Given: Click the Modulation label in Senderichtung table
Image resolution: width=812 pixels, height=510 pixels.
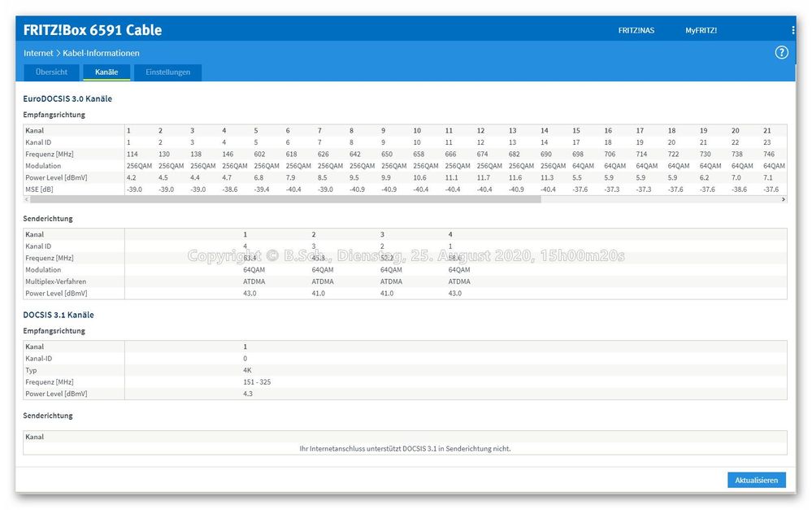Looking at the screenshot, I should point(43,269).
